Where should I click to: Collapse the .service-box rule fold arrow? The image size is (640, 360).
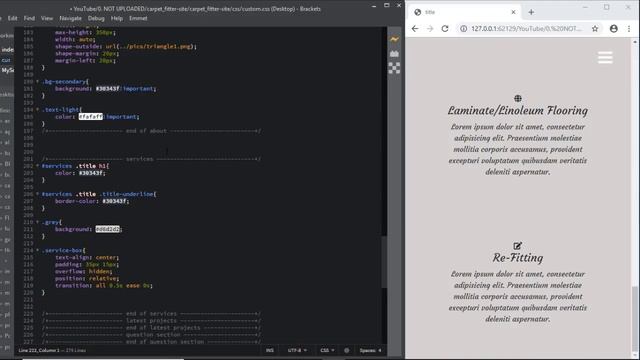click(38, 251)
